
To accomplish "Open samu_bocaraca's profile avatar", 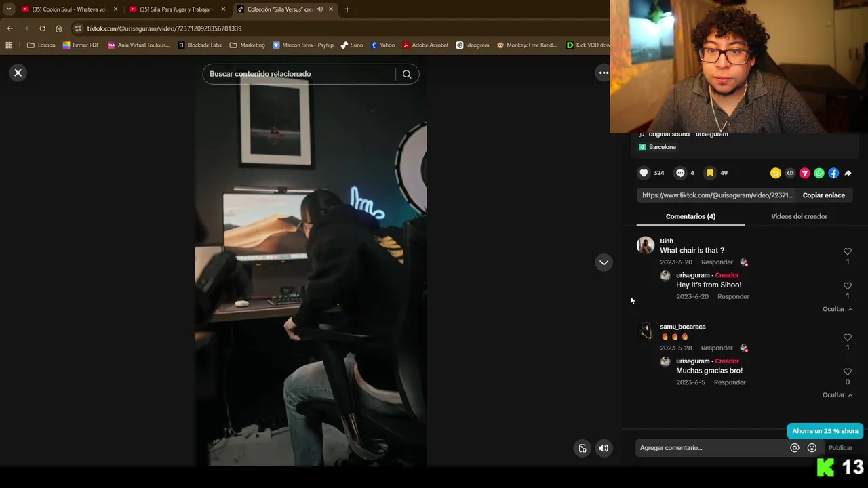I will coord(646,331).
